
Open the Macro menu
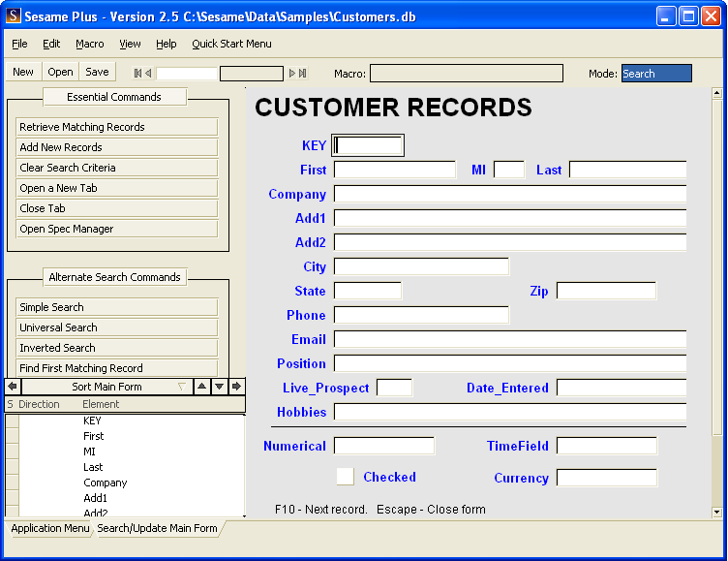90,44
